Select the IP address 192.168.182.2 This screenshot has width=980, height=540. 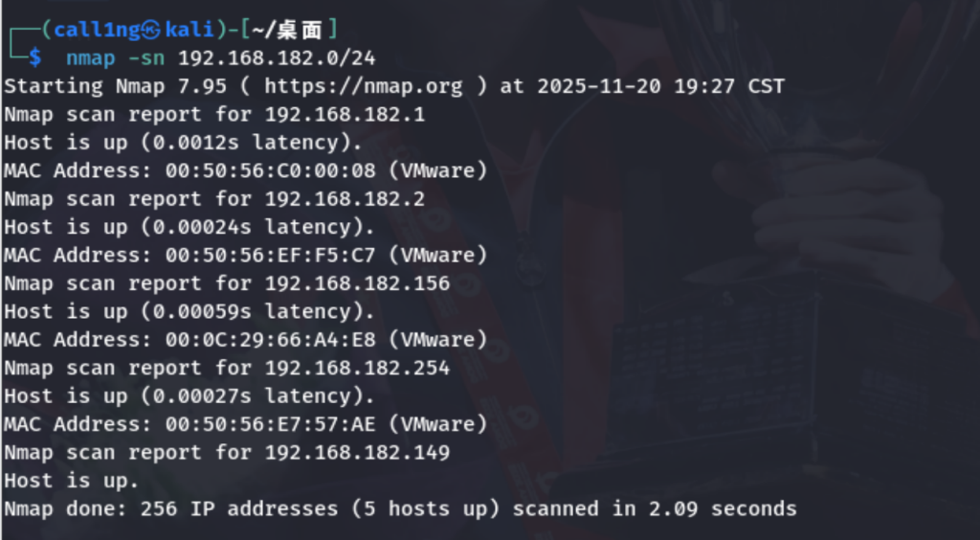point(345,199)
